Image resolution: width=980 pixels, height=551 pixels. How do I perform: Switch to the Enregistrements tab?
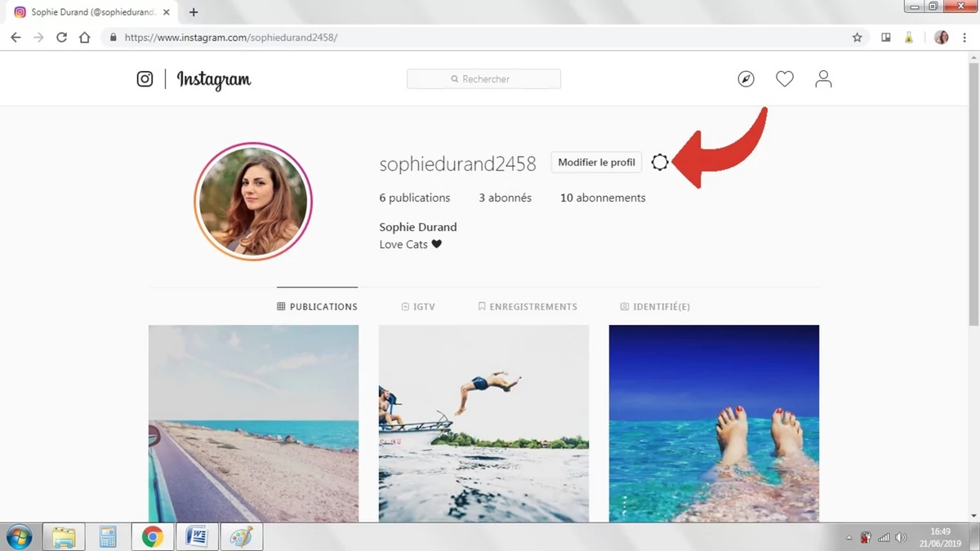tap(528, 307)
